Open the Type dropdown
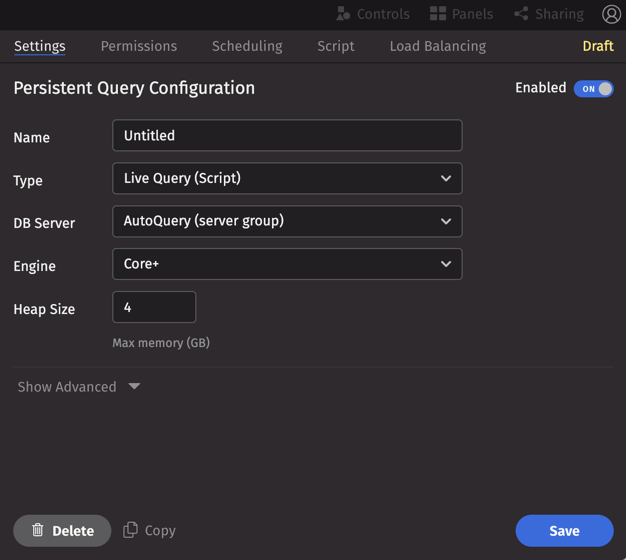 287,178
